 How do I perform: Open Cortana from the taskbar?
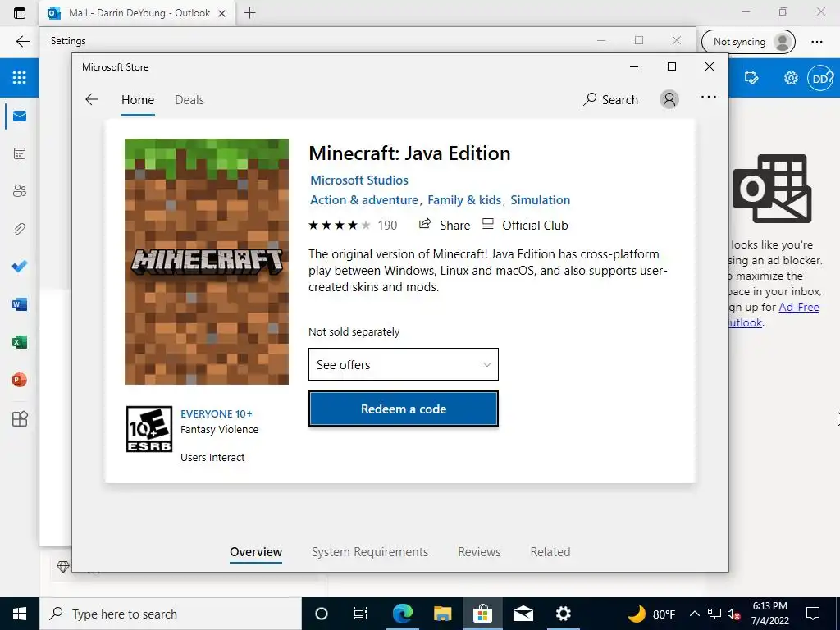[x=322, y=614]
